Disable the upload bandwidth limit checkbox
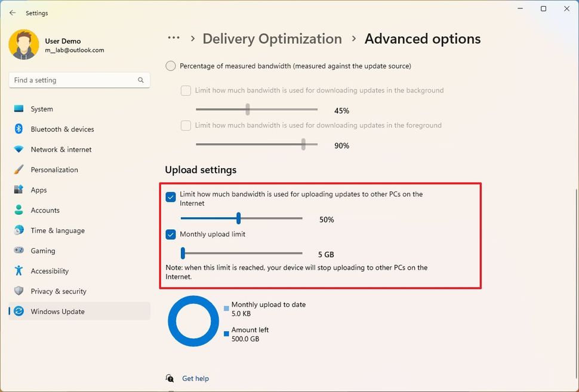Screen dimensions: 579x392 click(170, 197)
